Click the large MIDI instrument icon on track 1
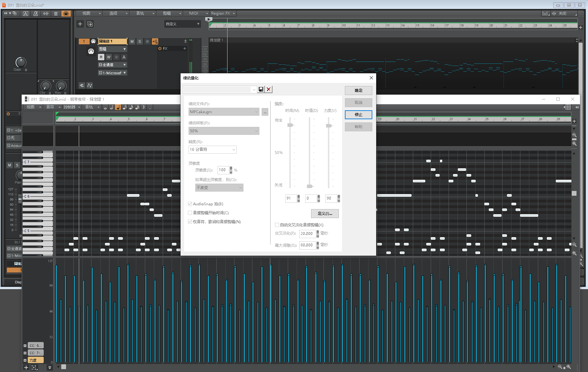The image size is (588, 372). [x=91, y=52]
